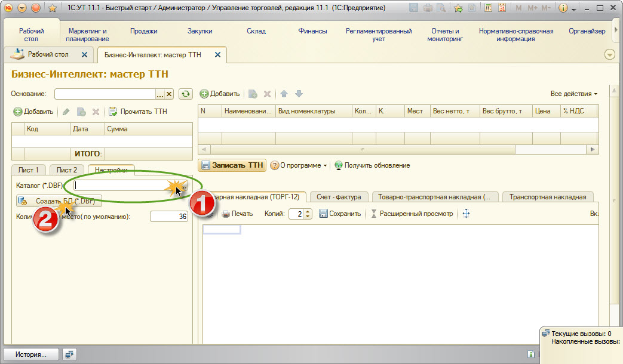Click the M- memory subtract button
Viewport: 623px width, 364px height.
coord(547,8)
